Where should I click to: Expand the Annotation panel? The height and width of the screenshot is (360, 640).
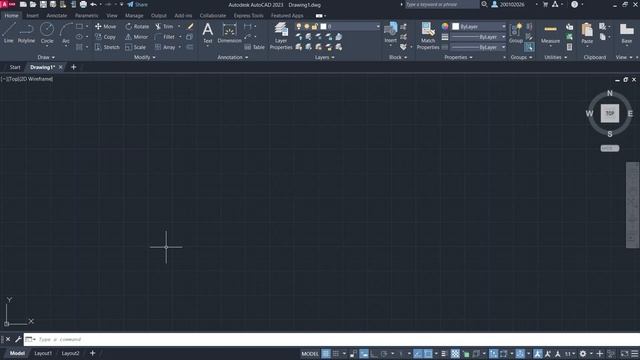[233, 58]
